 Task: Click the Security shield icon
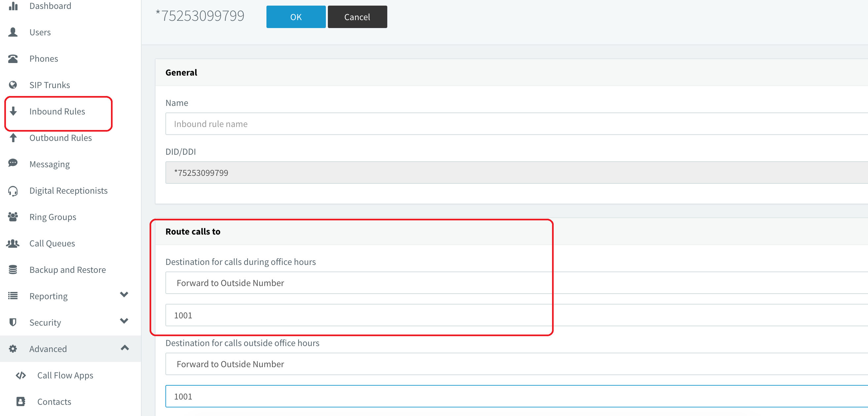13,322
